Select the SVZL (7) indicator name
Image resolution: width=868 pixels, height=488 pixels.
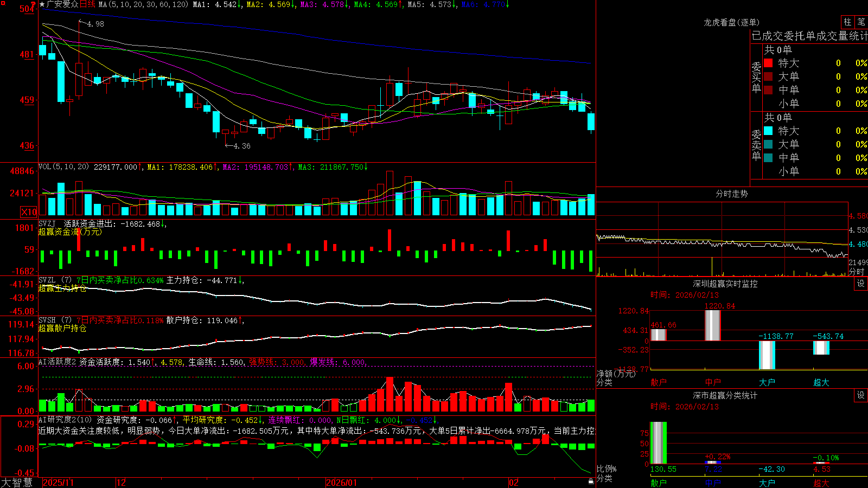(x=55, y=280)
